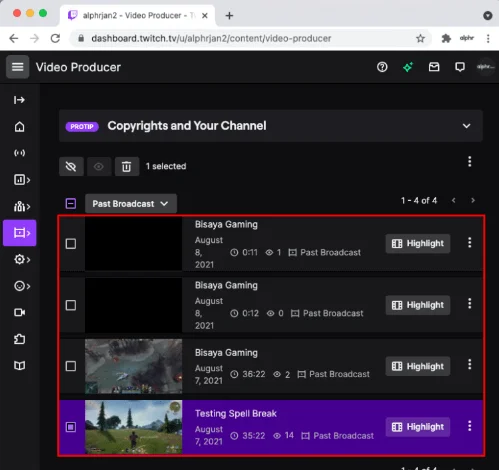Open the Help question mark icon
This screenshot has height=470, width=499.
click(x=382, y=67)
